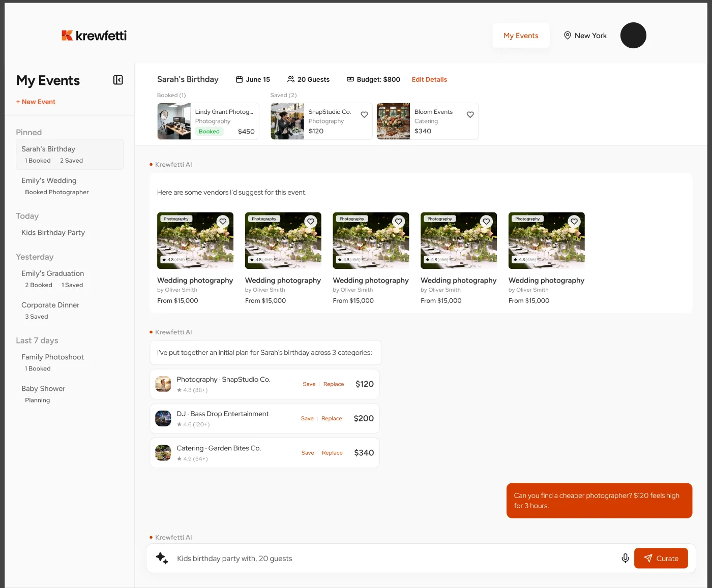This screenshot has height=588, width=712.
Task: Click the + New Event link
Action: [36, 102]
